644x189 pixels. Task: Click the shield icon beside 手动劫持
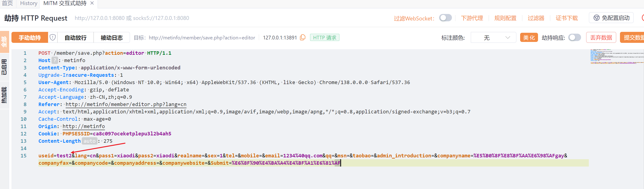52,38
